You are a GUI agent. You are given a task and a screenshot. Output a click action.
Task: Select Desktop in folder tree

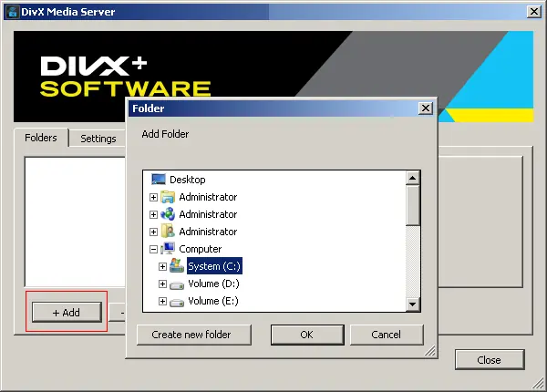click(x=187, y=180)
